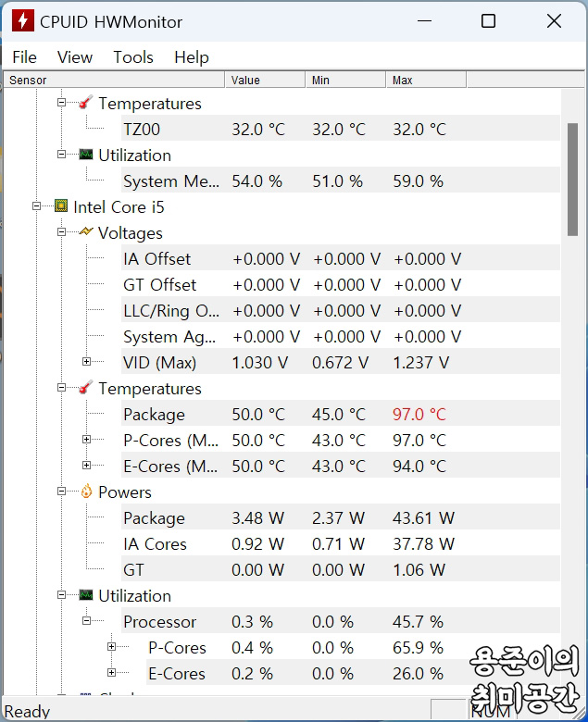
Task: Maximize the HWMonitor window
Action: pyautogui.click(x=488, y=21)
